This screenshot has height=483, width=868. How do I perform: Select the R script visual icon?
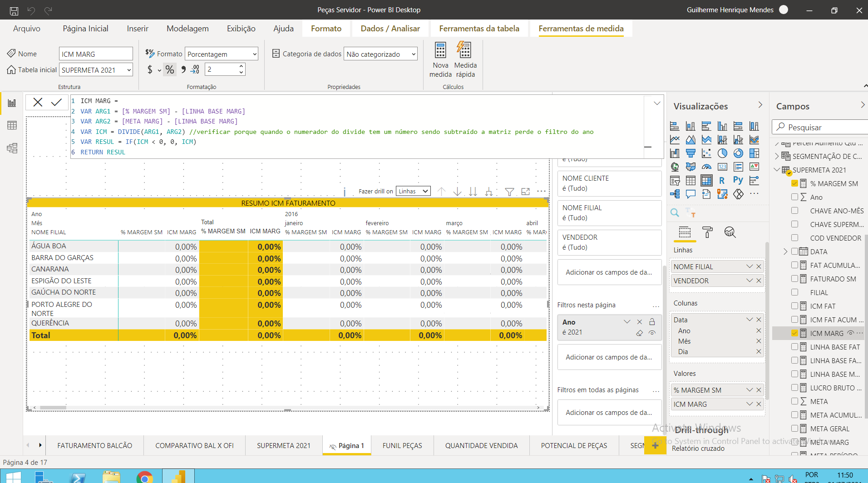[722, 181]
